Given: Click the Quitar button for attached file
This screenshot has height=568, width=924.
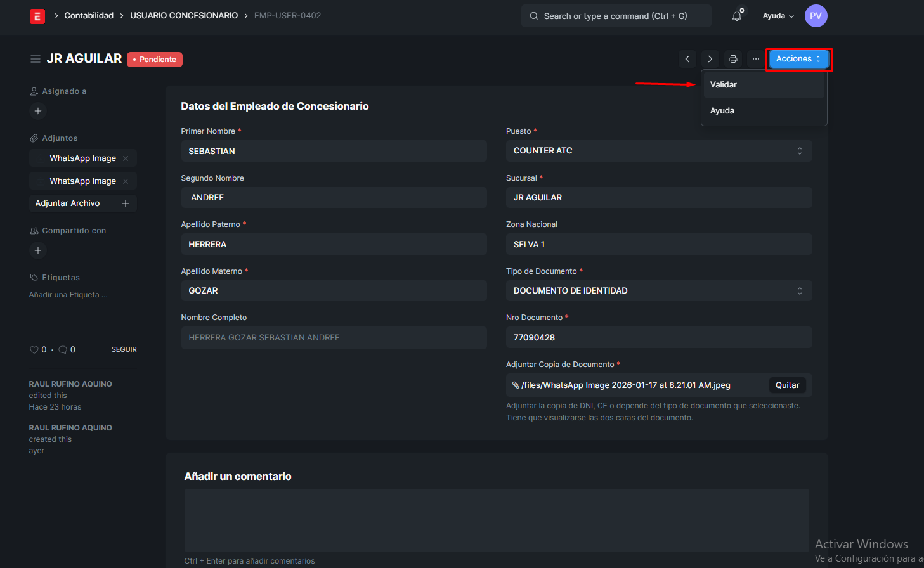Looking at the screenshot, I should point(787,385).
